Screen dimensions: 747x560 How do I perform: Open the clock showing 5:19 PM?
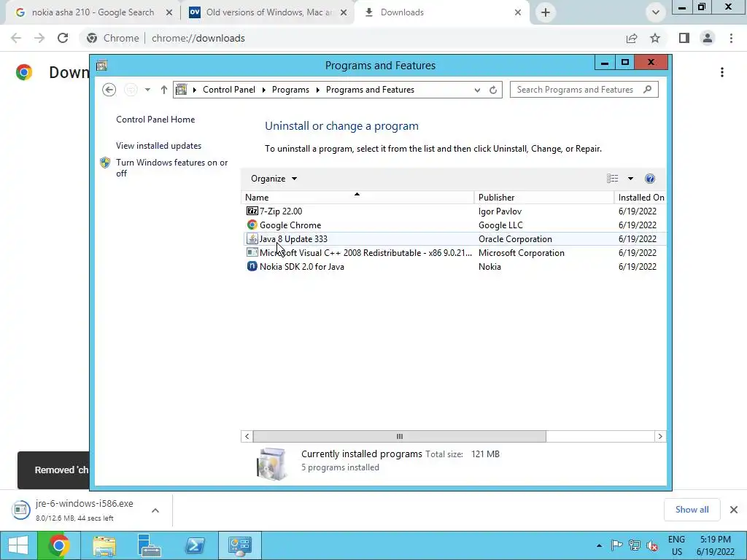[716, 545]
